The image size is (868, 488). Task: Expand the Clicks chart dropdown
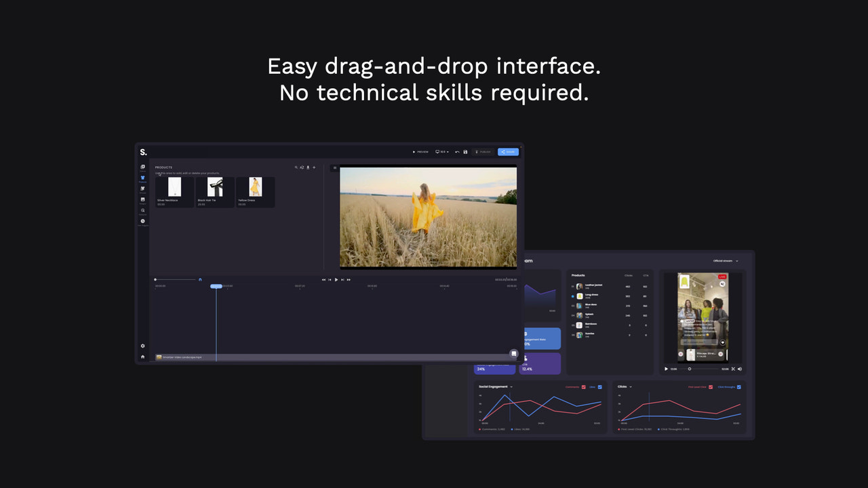pos(631,386)
